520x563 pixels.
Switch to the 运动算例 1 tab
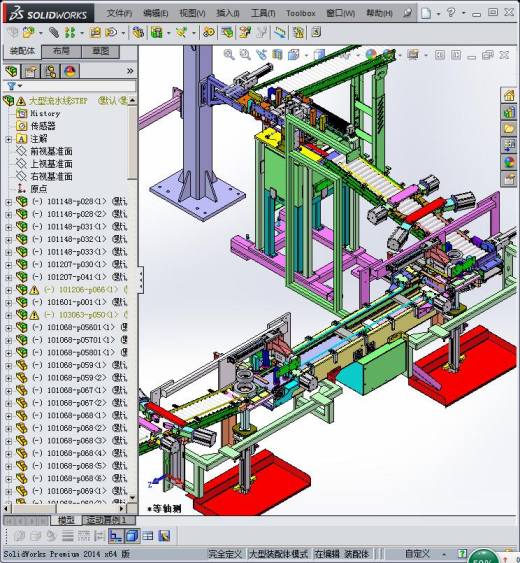pos(109,520)
